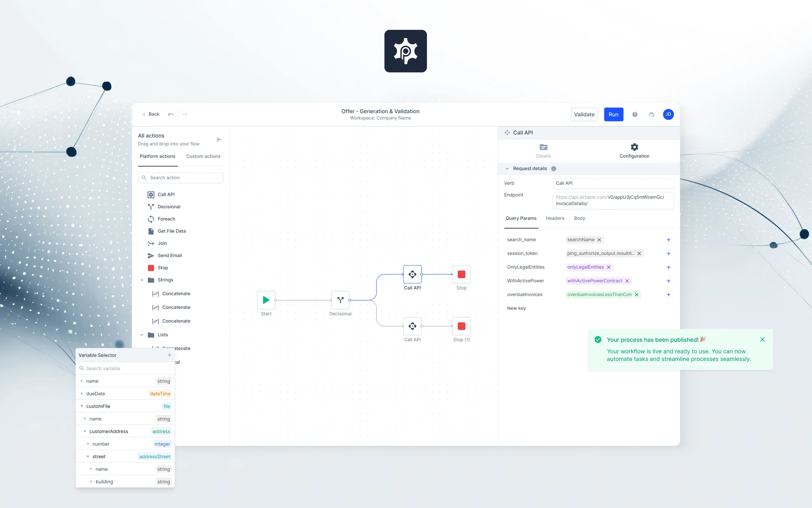This screenshot has height=508, width=812.
Task: Switch to Query Params tab
Action: tap(521, 218)
